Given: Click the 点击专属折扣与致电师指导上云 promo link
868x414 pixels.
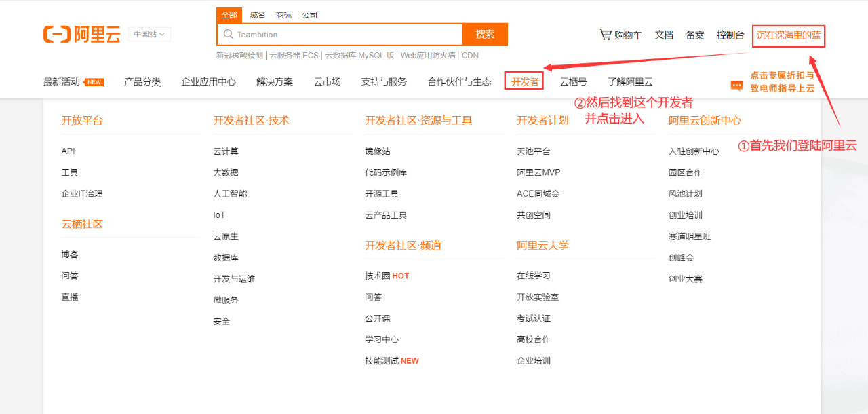Looking at the screenshot, I should [x=782, y=81].
